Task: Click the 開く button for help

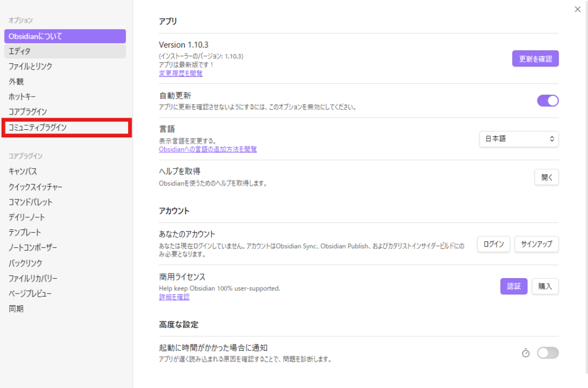Action: pyautogui.click(x=546, y=177)
